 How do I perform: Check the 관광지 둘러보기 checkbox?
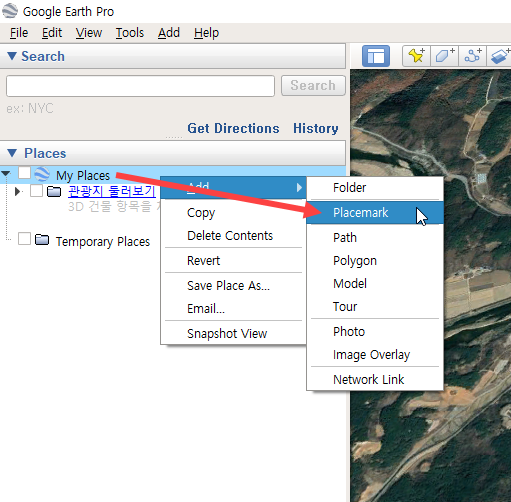36,191
